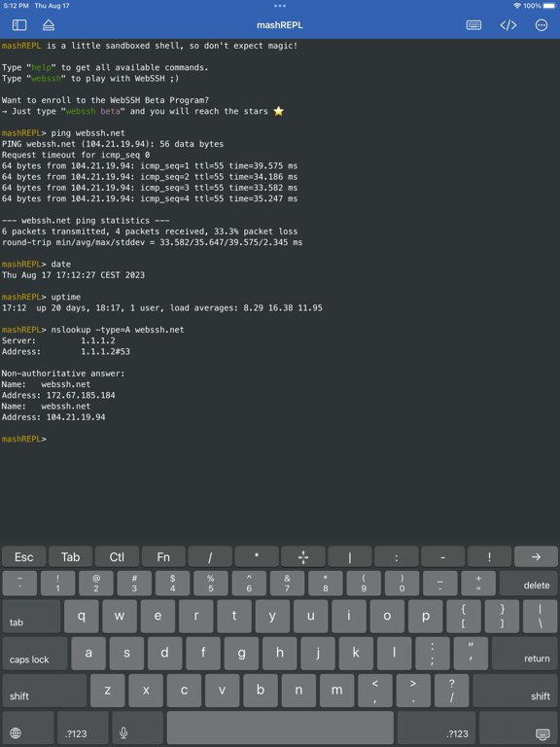
Task: Tap the empty mashREPL> prompt line
Action: (23, 439)
